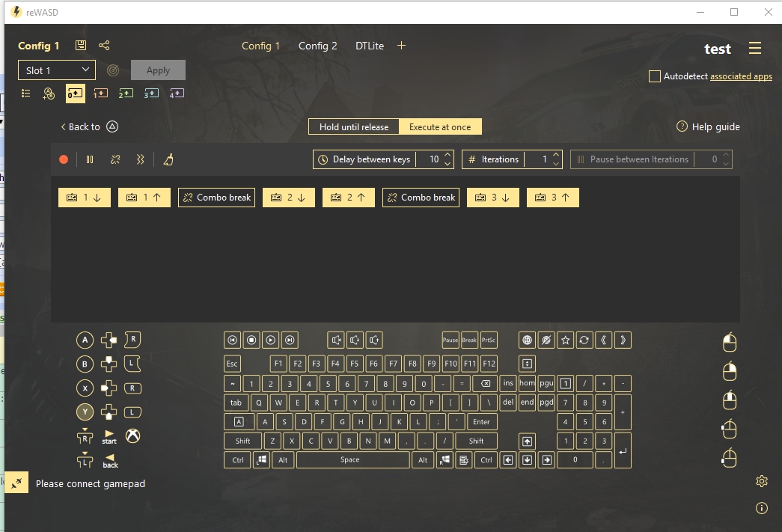
Task: Open the associated apps link
Action: pyautogui.click(x=741, y=76)
